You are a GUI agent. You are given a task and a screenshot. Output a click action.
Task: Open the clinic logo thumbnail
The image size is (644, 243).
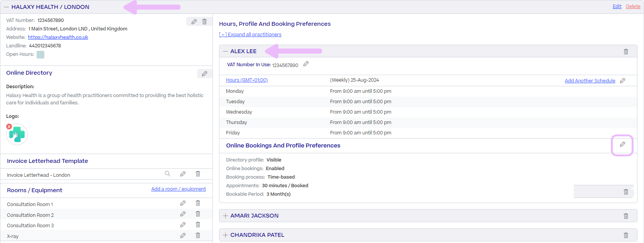(17, 134)
